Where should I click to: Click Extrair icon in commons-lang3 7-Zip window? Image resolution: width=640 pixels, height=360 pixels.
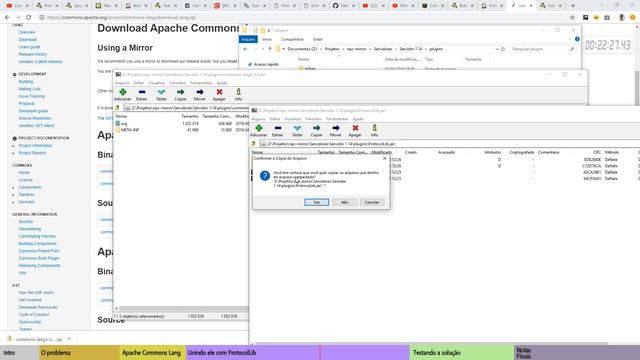(142, 92)
